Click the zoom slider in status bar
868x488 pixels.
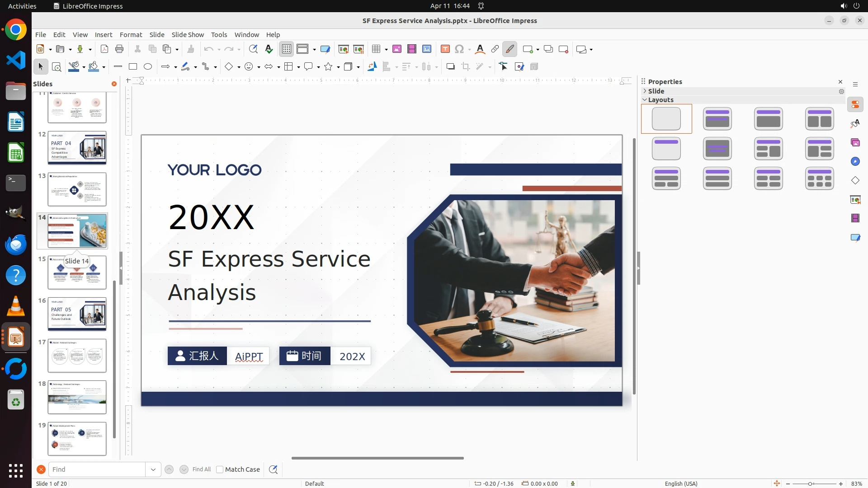(x=810, y=483)
